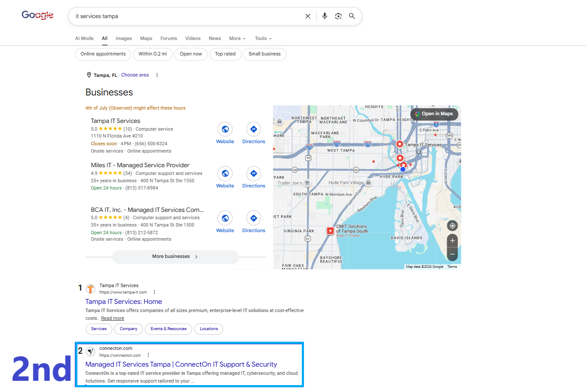This screenshot has height=392, width=586.
Task: Click the Terms link on the map
Action: (452, 267)
